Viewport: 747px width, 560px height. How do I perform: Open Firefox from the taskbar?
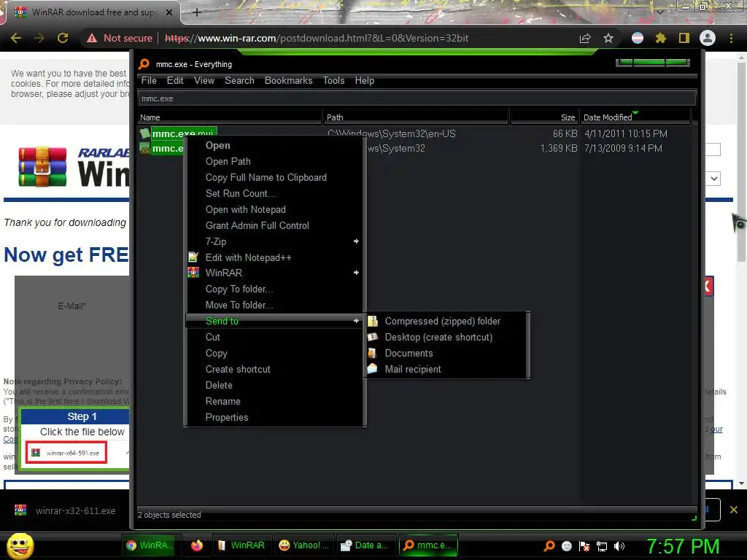tap(197, 545)
